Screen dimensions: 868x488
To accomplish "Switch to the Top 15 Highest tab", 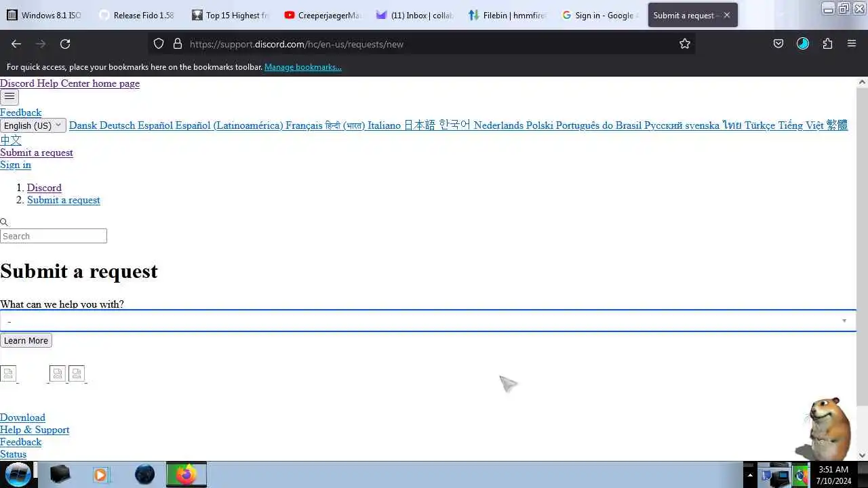I will coord(230,15).
